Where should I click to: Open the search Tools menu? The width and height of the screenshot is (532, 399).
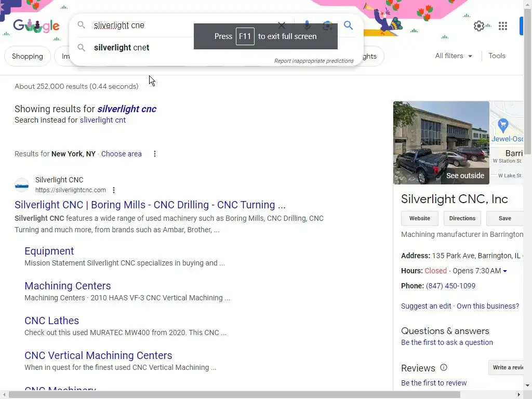(x=497, y=56)
